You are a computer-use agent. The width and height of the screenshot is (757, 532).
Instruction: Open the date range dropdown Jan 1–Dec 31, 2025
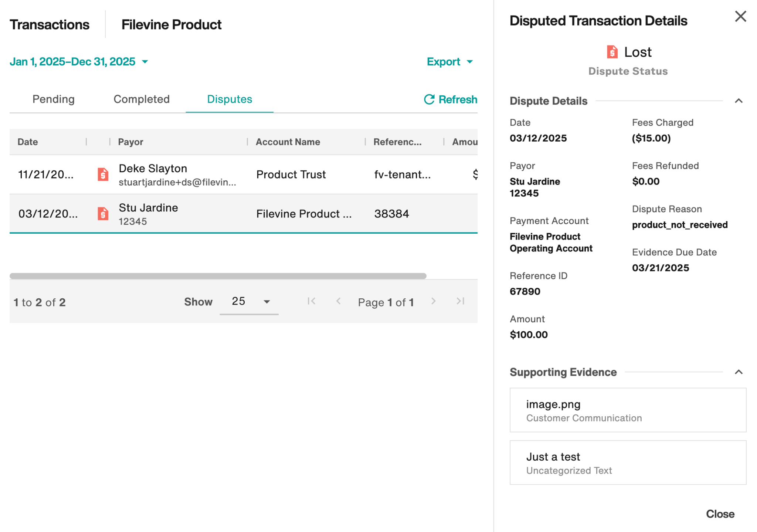(x=79, y=61)
